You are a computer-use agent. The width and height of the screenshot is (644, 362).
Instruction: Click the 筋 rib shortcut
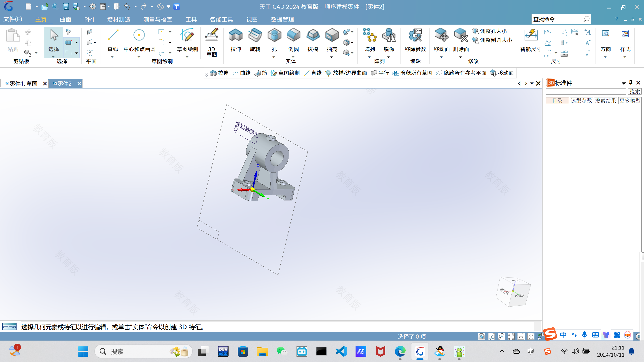261,73
